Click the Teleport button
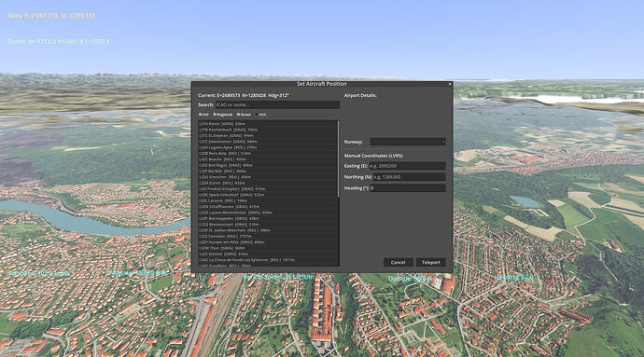Image resolution: width=644 pixels, height=357 pixels. click(431, 262)
